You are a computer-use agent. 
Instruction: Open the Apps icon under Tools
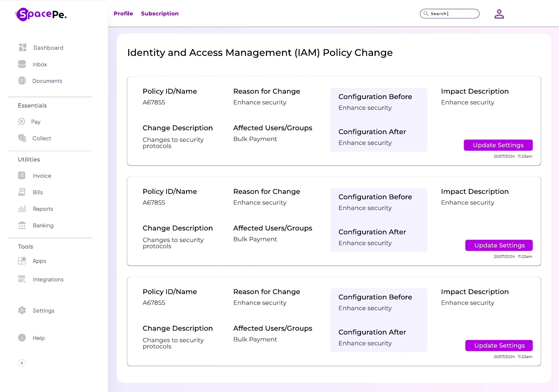pyautogui.click(x=22, y=261)
